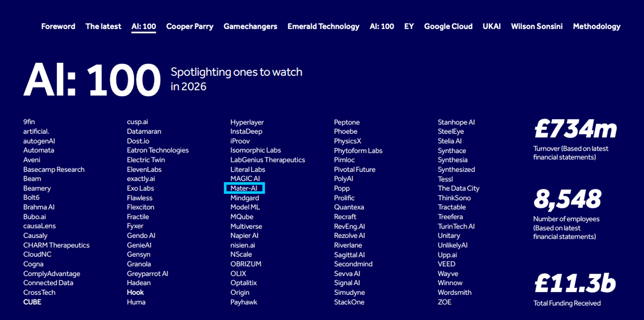Open PhysicsX entry

pos(348,141)
